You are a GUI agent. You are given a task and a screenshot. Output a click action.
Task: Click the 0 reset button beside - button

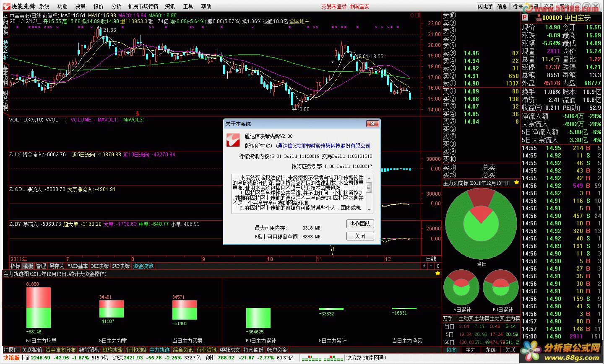coord(438,266)
